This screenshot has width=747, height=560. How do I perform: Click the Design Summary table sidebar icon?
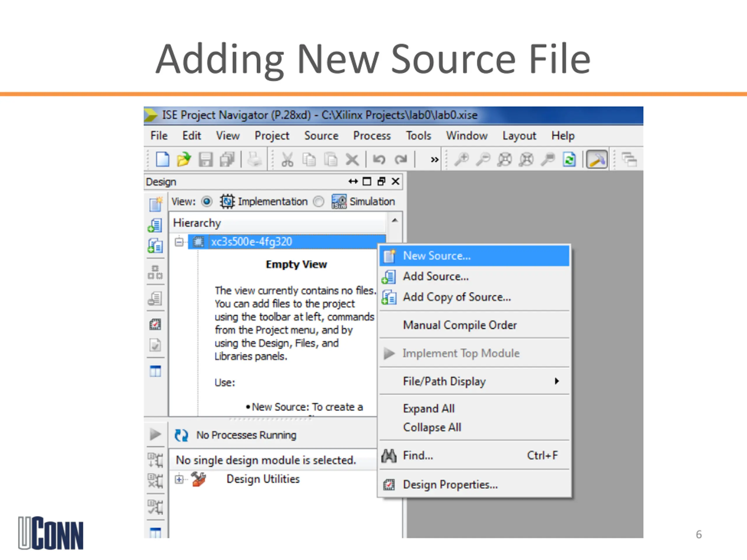pyautogui.click(x=155, y=371)
